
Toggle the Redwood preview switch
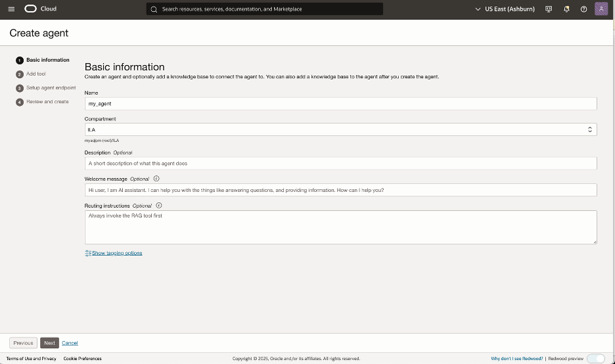click(x=596, y=359)
